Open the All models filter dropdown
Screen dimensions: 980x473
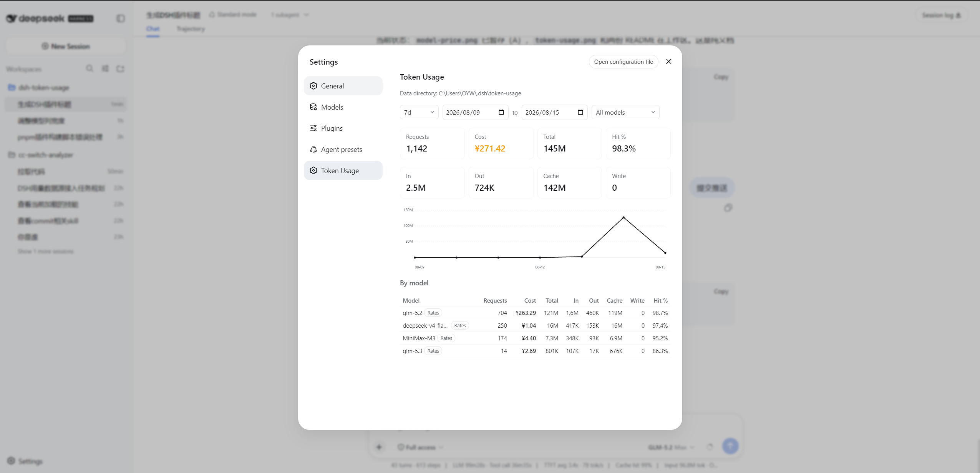coord(625,112)
